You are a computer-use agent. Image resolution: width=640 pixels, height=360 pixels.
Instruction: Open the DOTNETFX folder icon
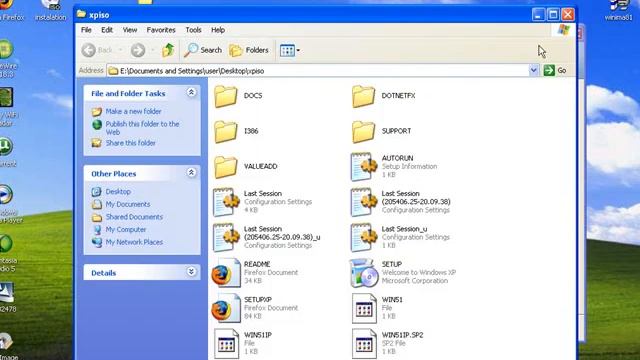tap(363, 96)
